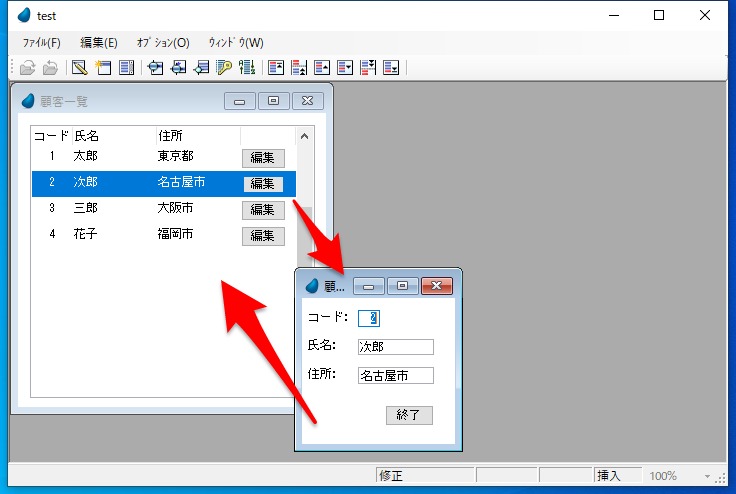736x494 pixels.
Task: Click the 住所 field containing 名古屋市
Action: (395, 376)
